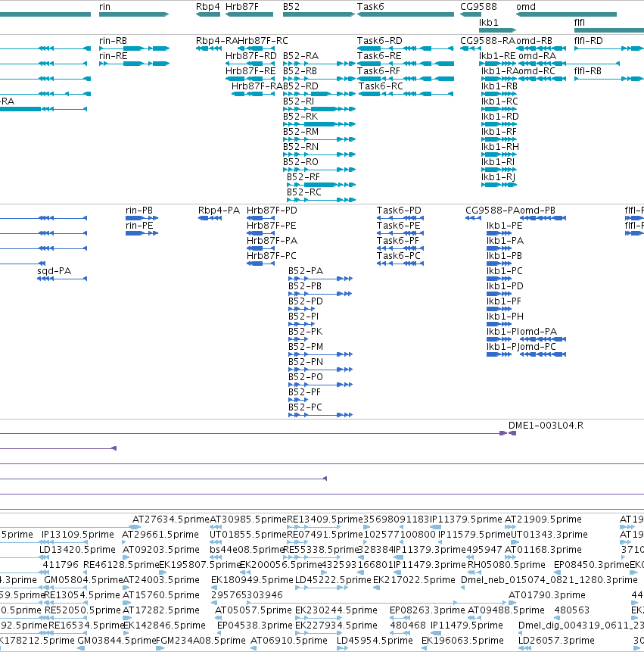Image resolution: width=644 pixels, height=652 pixels.
Task: Click the omd-RB transcript label
Action: coord(534,41)
